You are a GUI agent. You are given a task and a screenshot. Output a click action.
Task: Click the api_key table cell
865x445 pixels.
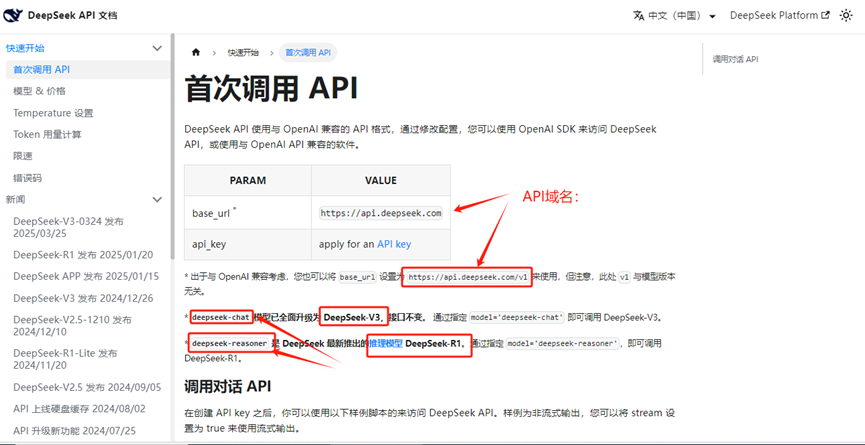point(248,244)
